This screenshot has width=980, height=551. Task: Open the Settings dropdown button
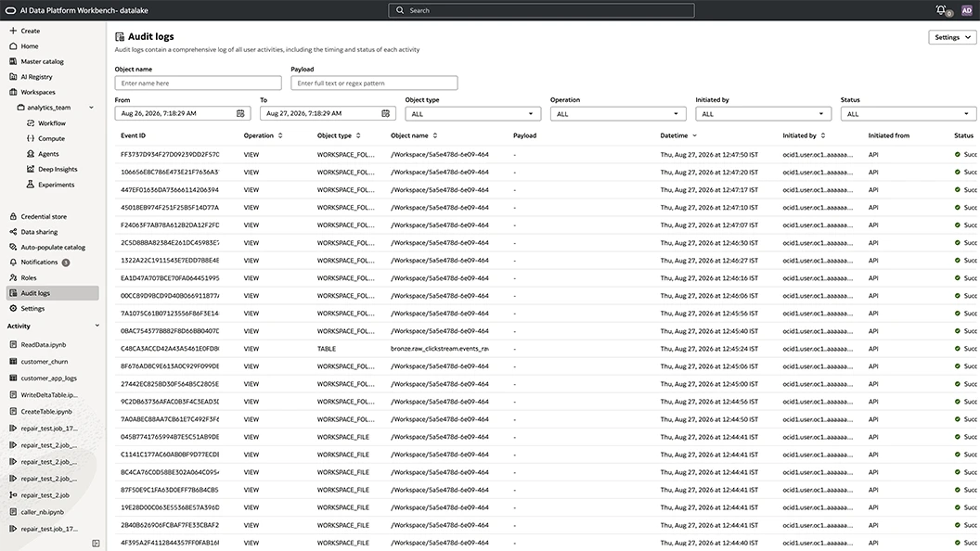(952, 37)
